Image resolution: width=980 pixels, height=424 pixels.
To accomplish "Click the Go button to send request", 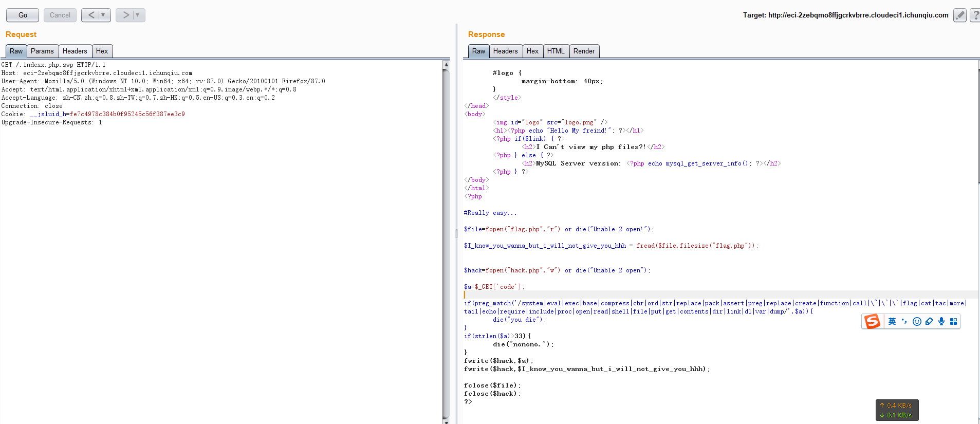I will tap(23, 15).
